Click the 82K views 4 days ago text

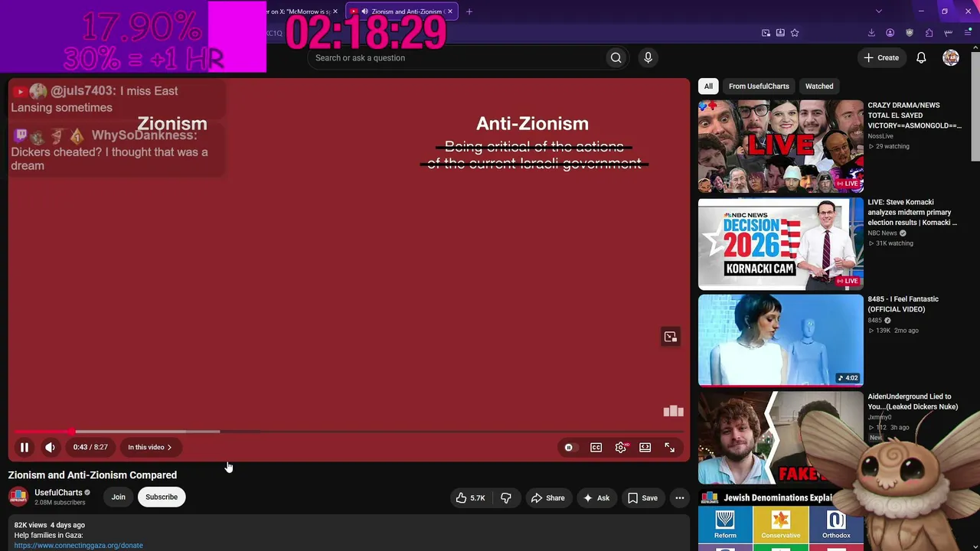pyautogui.click(x=50, y=525)
